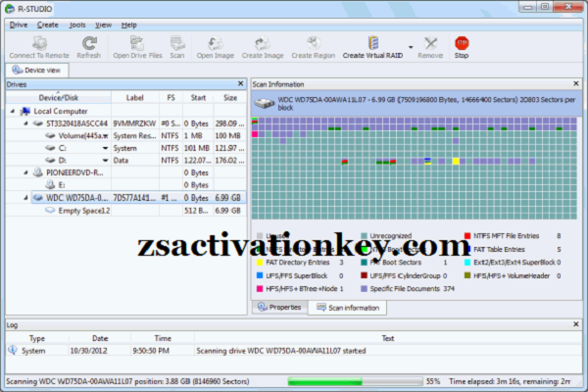Sort by Size column header
The height and width of the screenshot is (392, 588).
tap(230, 98)
